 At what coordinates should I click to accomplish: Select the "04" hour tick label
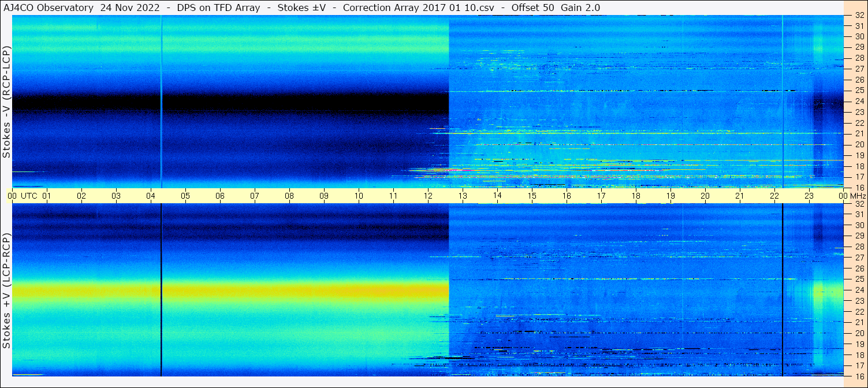151,196
